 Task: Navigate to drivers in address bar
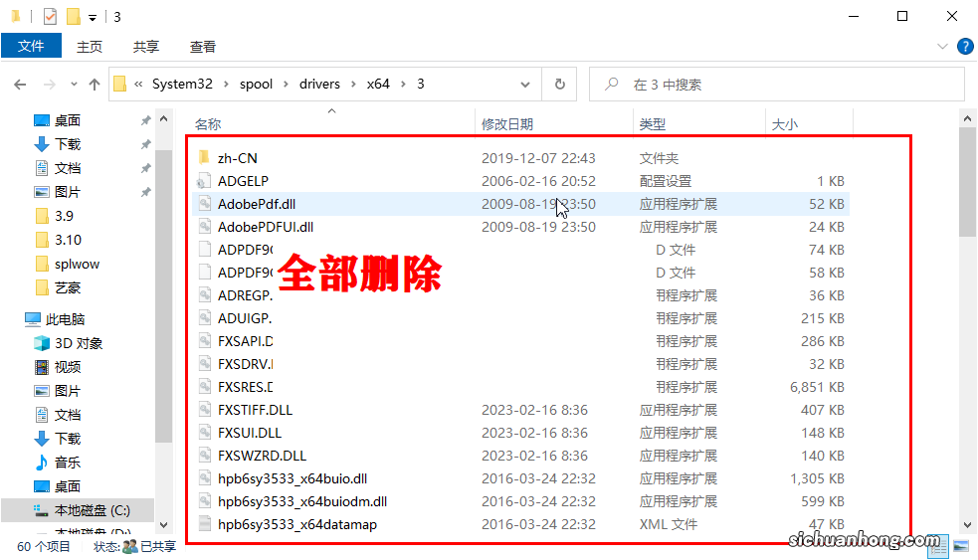pyautogui.click(x=319, y=84)
